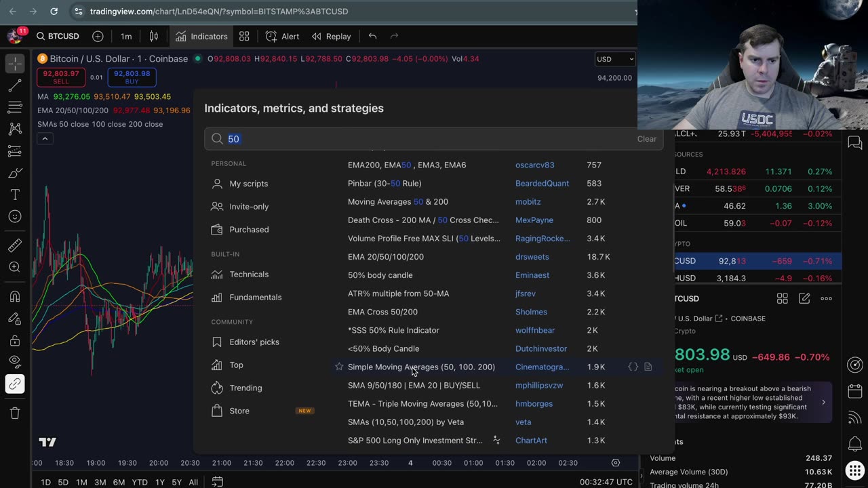Select the crosshair cursor tool

(x=15, y=64)
